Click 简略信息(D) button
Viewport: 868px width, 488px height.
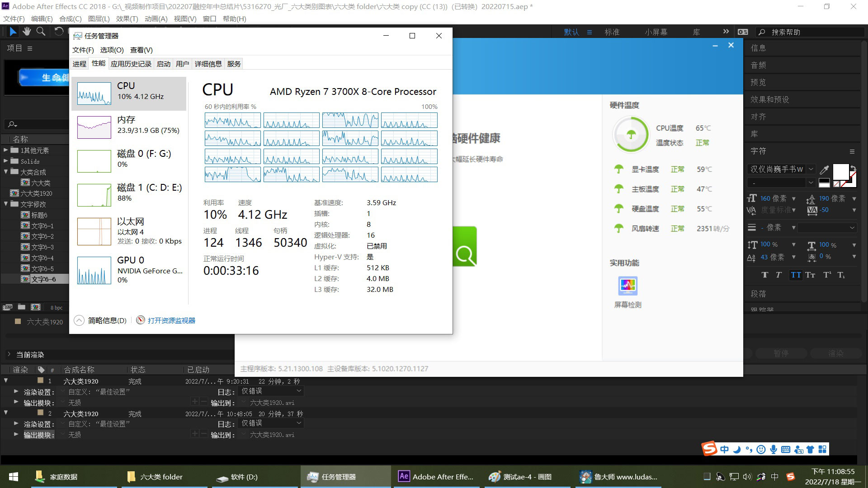tap(100, 320)
